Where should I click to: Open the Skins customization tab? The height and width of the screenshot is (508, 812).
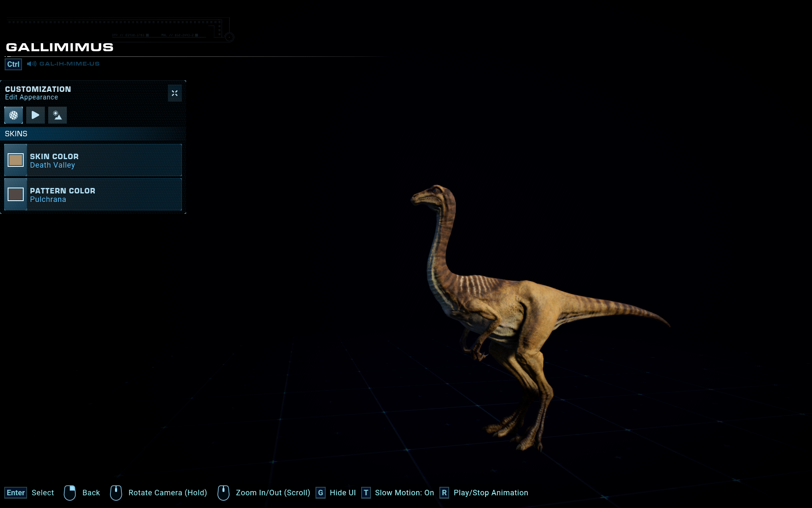(14, 115)
